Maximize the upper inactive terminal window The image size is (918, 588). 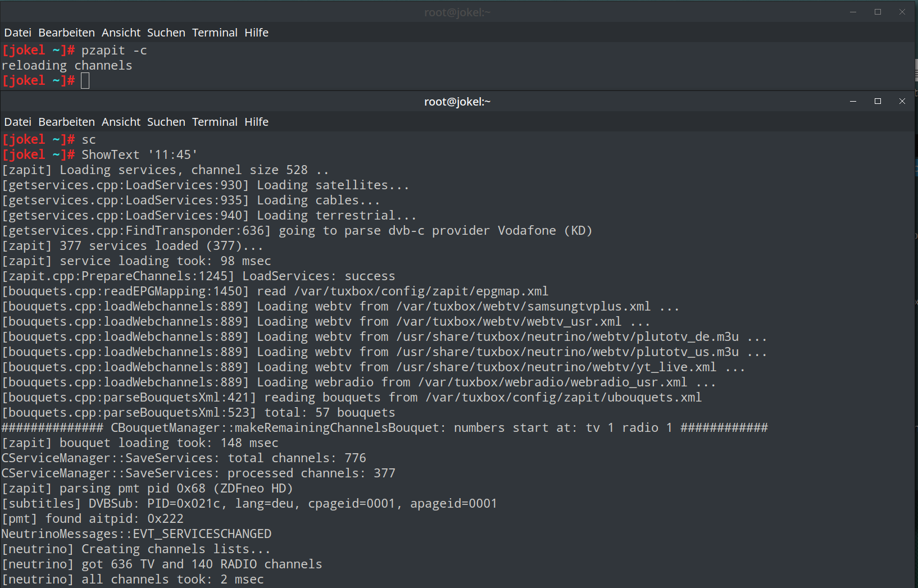878,12
